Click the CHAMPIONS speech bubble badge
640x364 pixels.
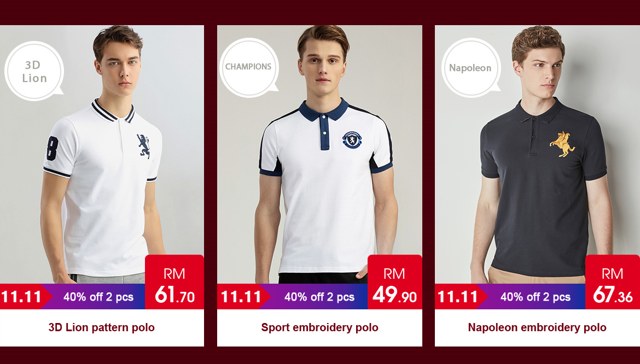pyautogui.click(x=249, y=68)
